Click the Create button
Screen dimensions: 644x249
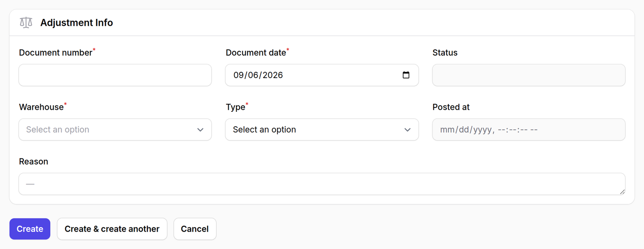[x=30, y=229]
